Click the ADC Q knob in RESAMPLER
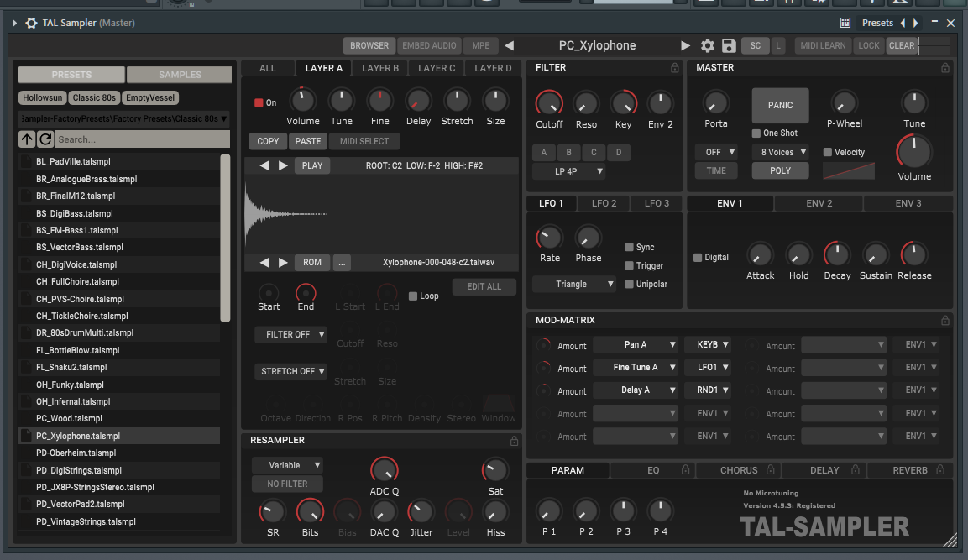 tap(384, 471)
